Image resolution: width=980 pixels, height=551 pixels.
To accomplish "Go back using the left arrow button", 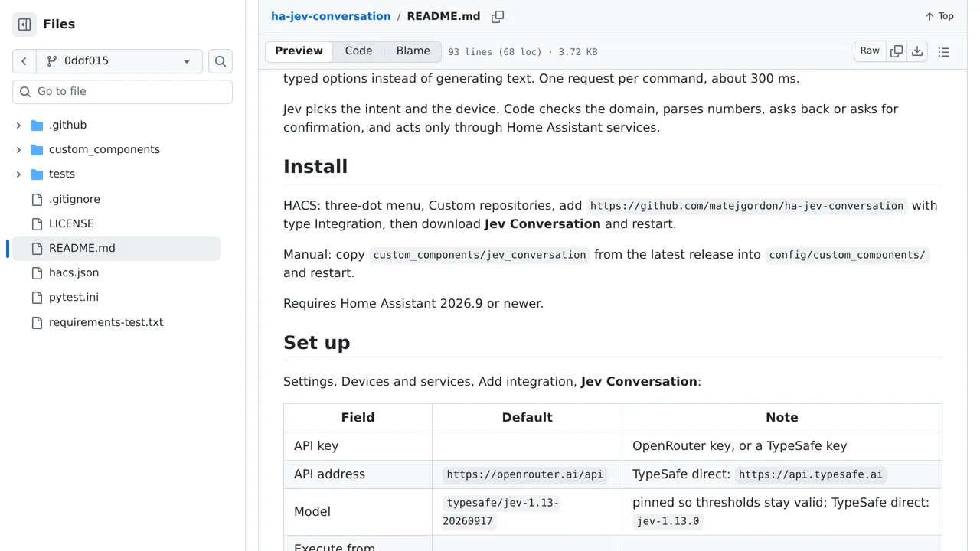I will (x=24, y=61).
